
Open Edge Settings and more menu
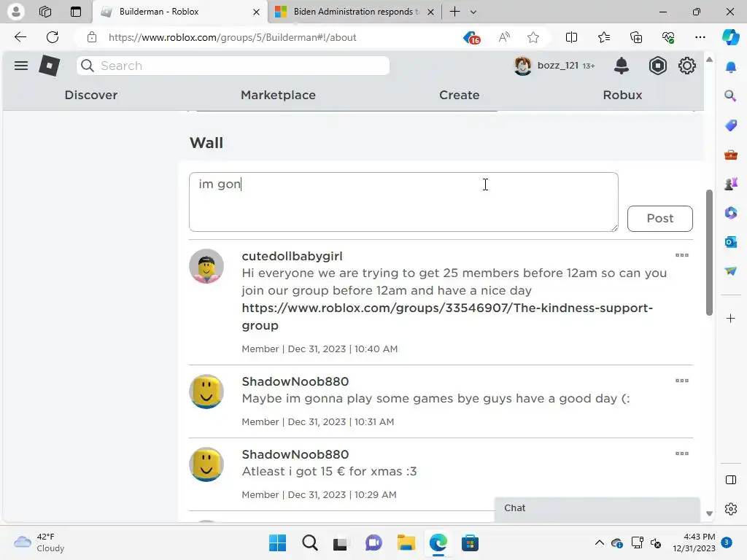700,37
